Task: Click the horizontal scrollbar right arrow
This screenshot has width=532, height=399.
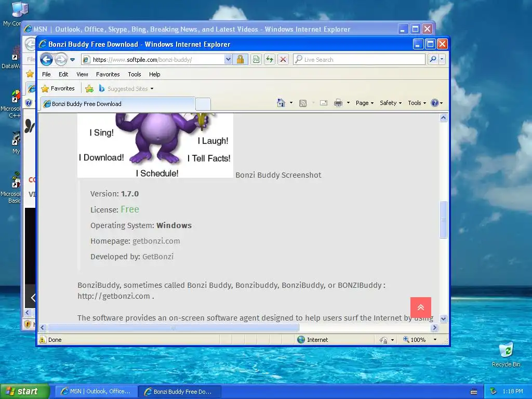Action: (x=435, y=328)
